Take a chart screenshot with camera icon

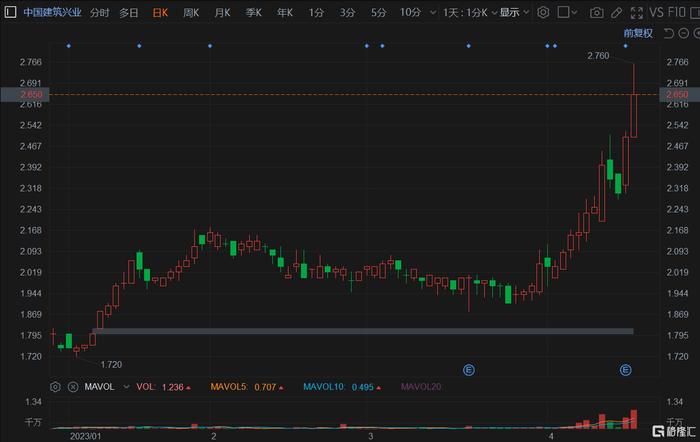click(596, 13)
